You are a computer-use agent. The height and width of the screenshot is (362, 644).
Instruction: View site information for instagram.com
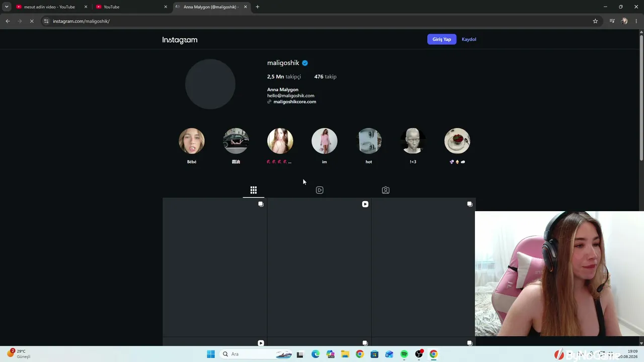[46, 21]
